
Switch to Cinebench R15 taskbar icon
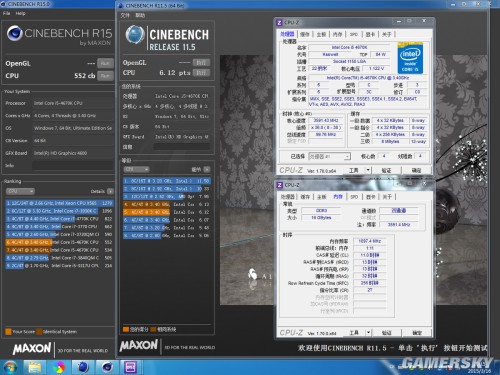[x=107, y=367]
